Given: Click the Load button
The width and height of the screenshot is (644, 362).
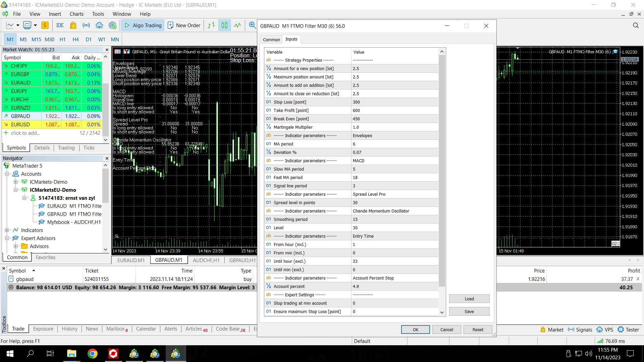Looking at the screenshot, I should point(469,299).
